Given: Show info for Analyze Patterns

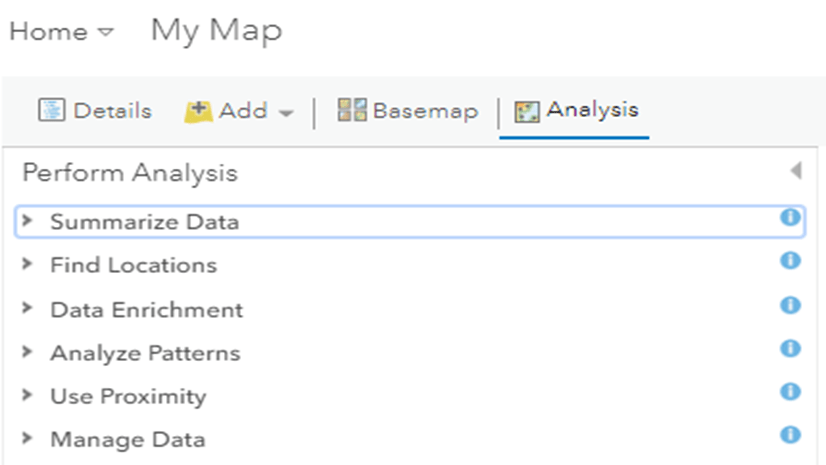Looking at the screenshot, I should pos(790,349).
